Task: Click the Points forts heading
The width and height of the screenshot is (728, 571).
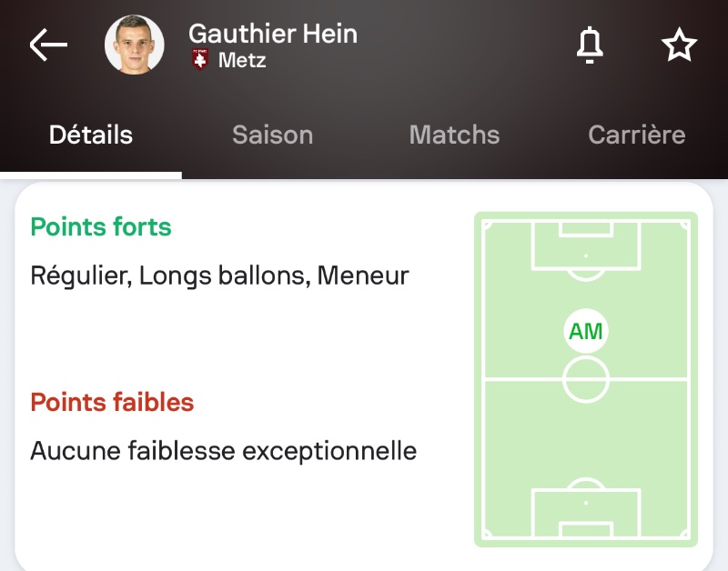Action: (x=101, y=226)
